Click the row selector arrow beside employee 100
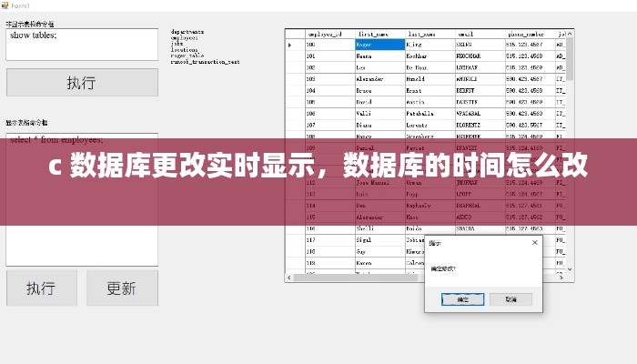 click(x=291, y=44)
